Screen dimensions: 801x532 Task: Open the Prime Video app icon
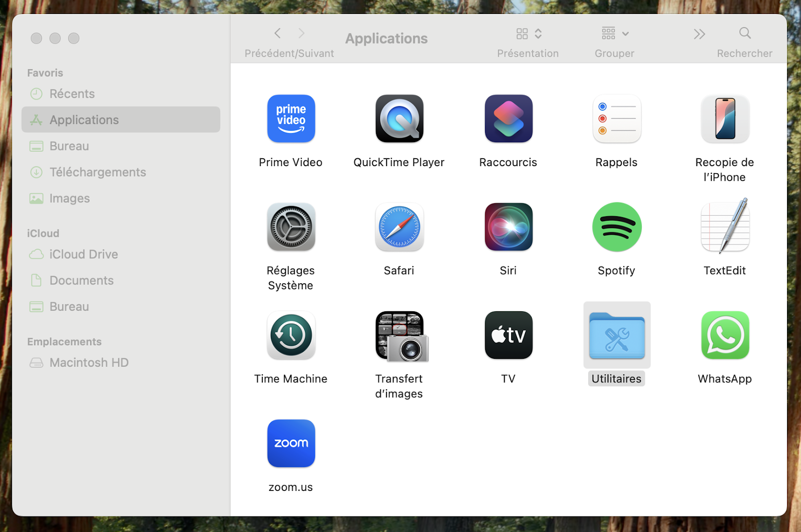tap(291, 119)
